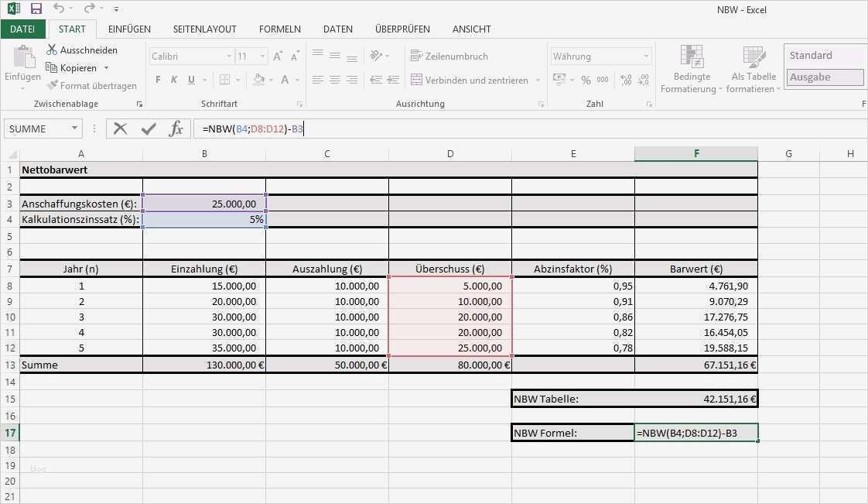
Task: Click remove decimal place icon
Action: pos(643,80)
